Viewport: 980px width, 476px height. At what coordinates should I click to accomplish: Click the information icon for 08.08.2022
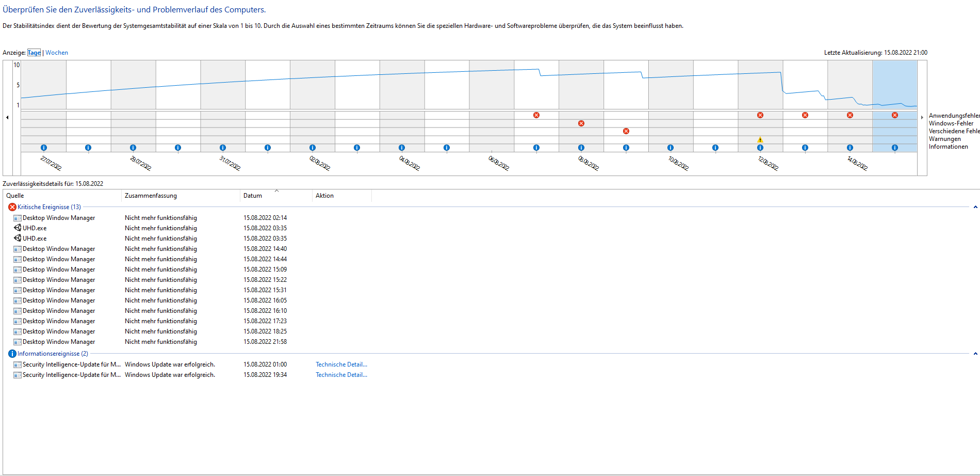tap(581, 148)
